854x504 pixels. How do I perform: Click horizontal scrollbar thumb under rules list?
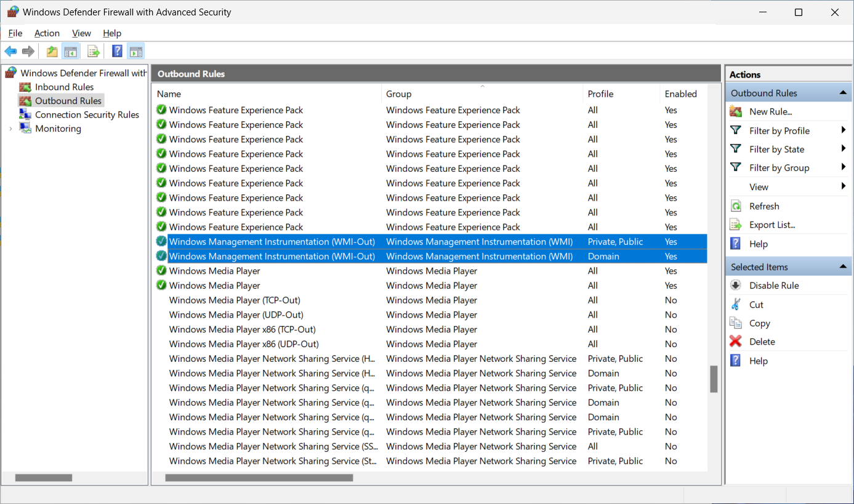tap(259, 478)
